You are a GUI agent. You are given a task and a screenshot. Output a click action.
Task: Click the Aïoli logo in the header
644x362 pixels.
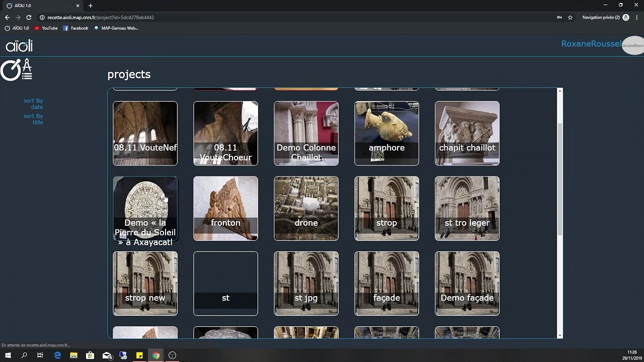19,46
